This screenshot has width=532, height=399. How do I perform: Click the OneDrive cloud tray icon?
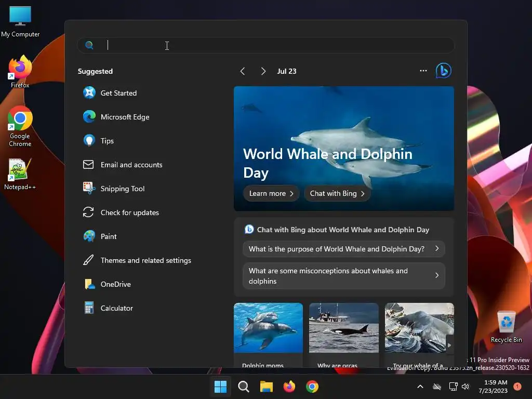pyautogui.click(x=437, y=387)
